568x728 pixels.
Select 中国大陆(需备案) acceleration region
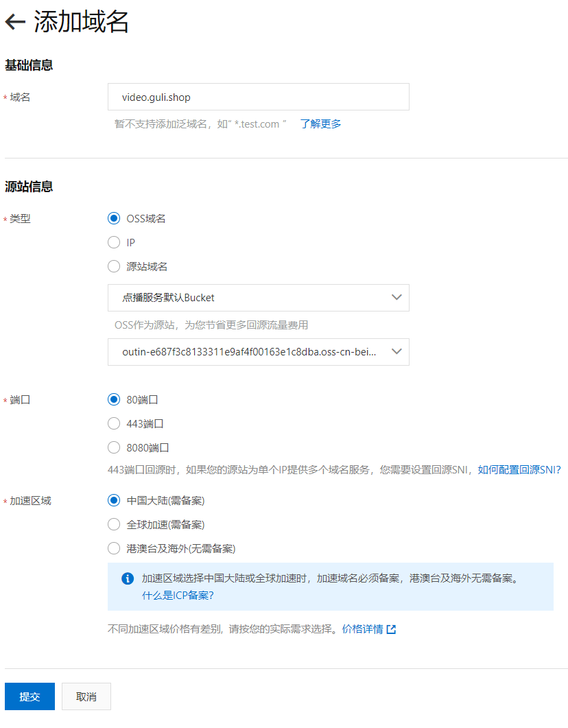coord(114,501)
